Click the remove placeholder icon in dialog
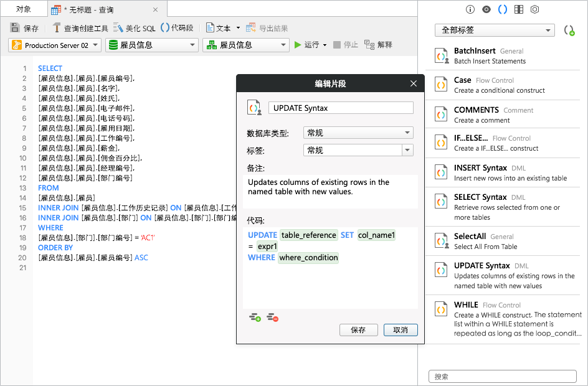This screenshot has width=588, height=386. [x=272, y=318]
